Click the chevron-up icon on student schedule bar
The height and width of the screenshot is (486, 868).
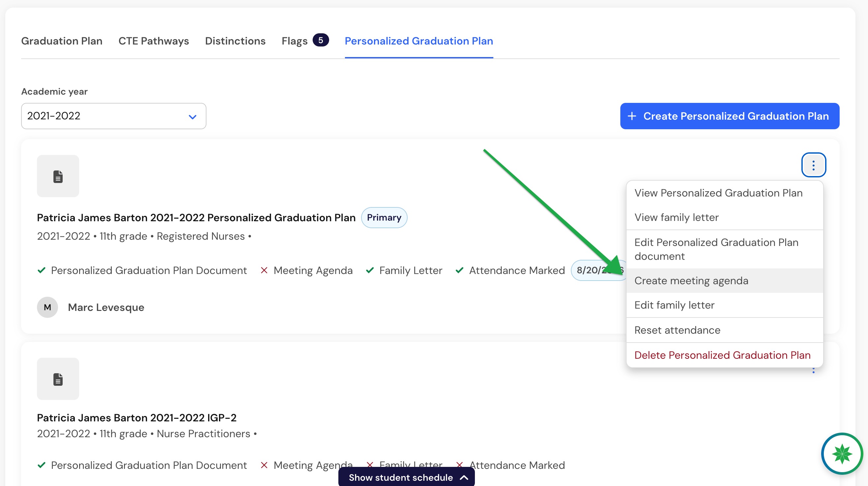pyautogui.click(x=464, y=477)
